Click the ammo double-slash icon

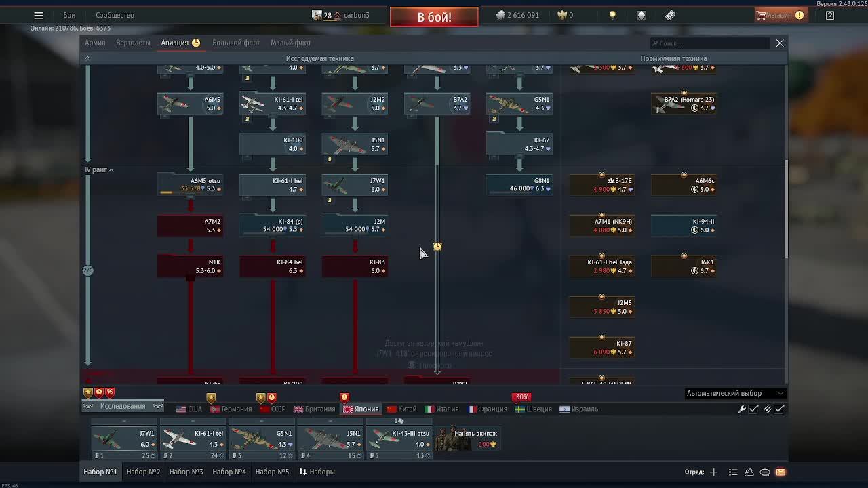point(768,409)
